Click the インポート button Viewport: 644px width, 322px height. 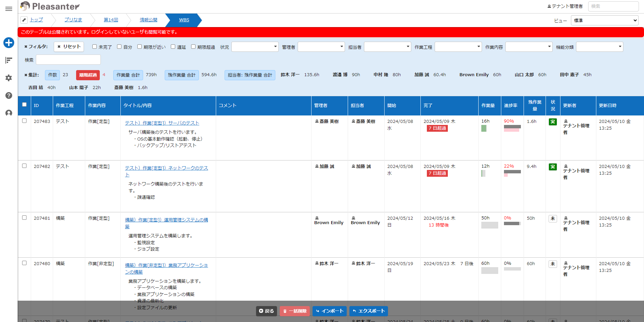[329, 311]
